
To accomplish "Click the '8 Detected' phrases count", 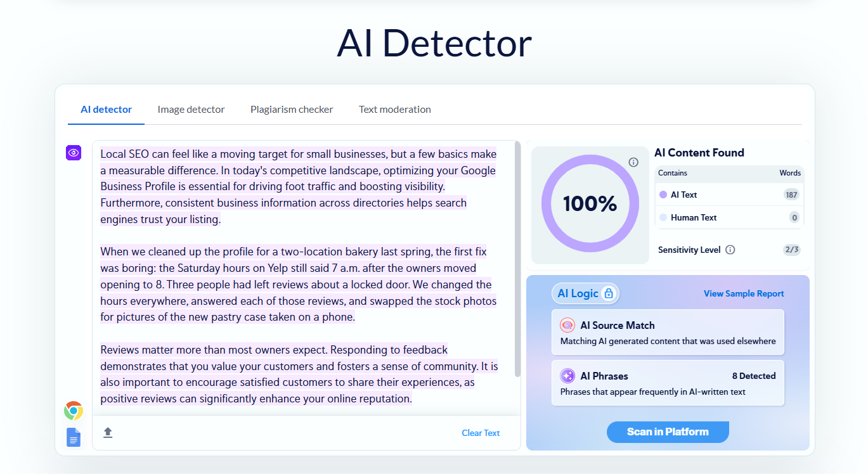I will [x=754, y=376].
